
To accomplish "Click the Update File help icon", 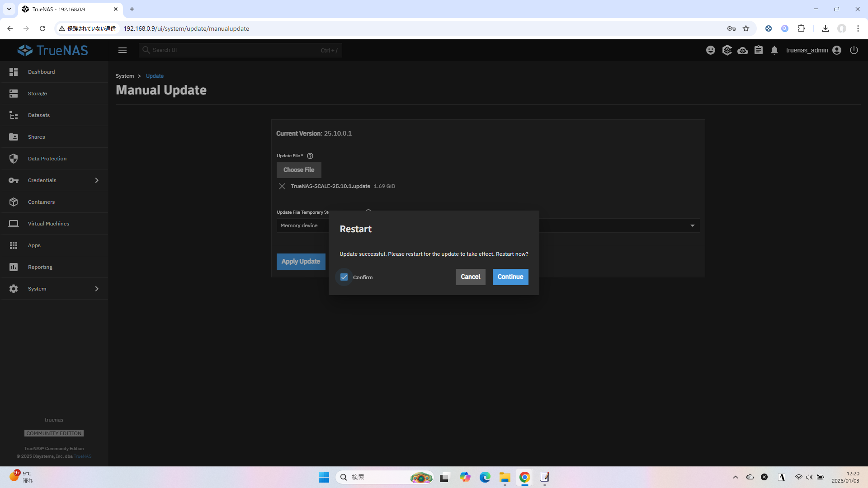I will pos(310,156).
